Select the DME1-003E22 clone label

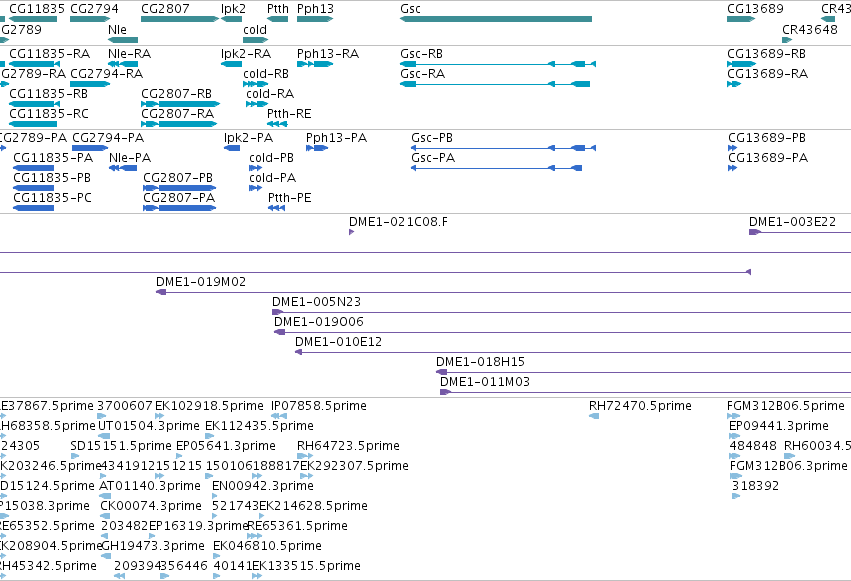[792, 222]
